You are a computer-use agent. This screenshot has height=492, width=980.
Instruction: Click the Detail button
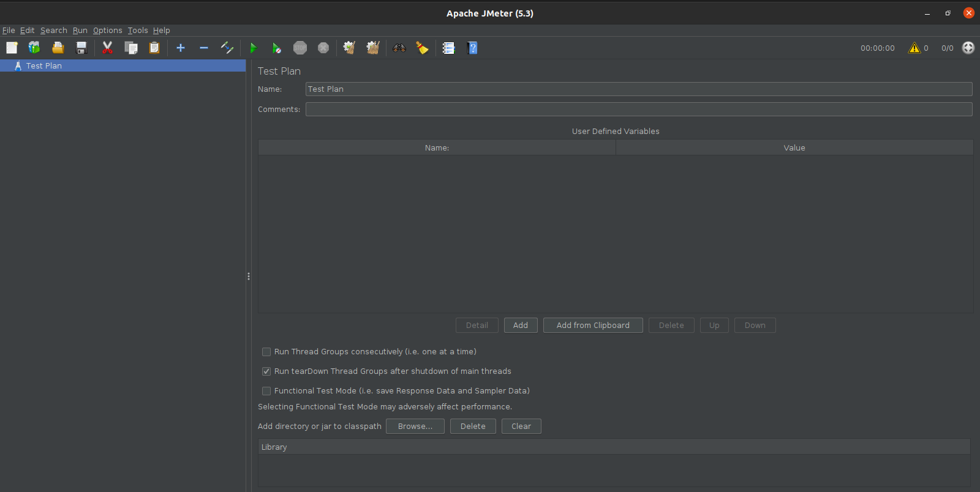click(477, 326)
